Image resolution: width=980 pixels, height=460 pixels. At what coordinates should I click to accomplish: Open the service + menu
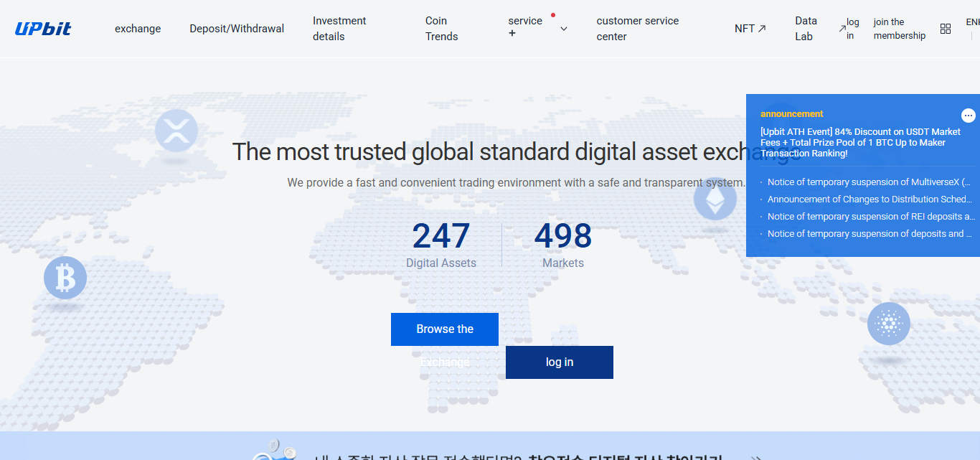point(525,27)
